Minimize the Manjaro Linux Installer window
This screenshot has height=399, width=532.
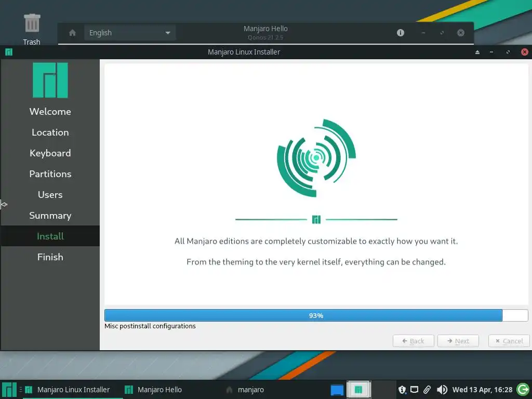[x=491, y=52]
